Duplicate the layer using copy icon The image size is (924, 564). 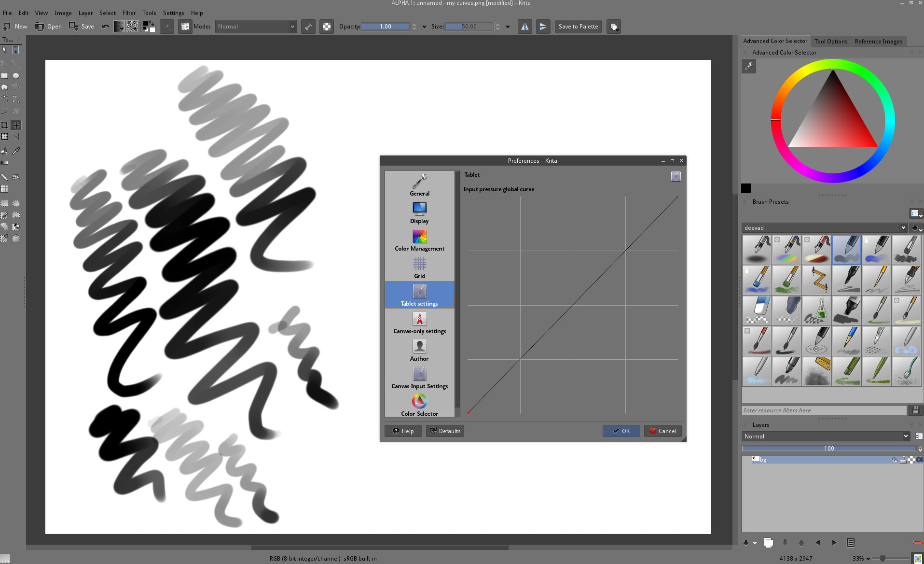point(769,543)
